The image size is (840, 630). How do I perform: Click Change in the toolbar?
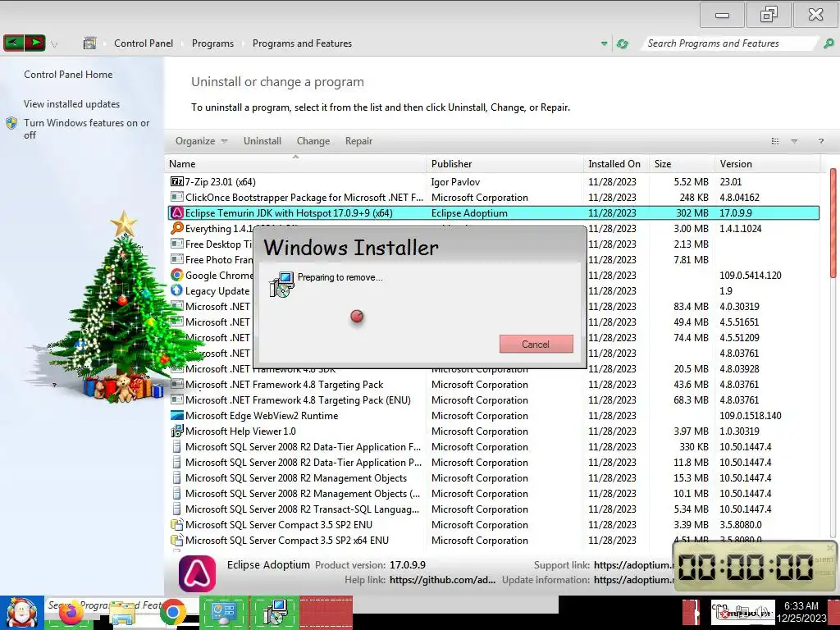tap(313, 141)
